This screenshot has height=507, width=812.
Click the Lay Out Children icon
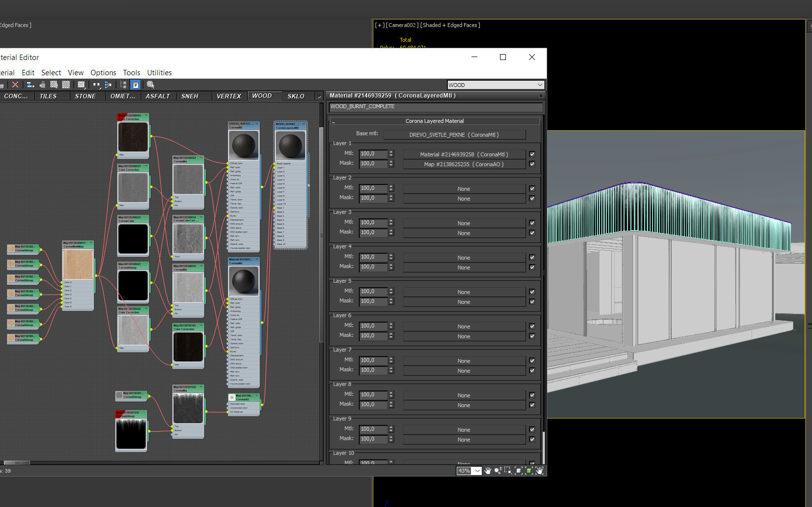[x=108, y=85]
